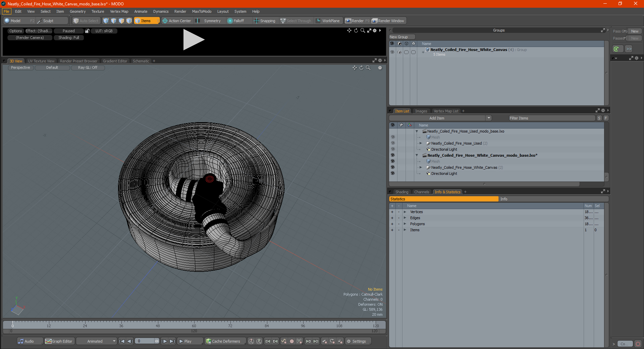Click the 3D viewport pan icon

click(355, 68)
